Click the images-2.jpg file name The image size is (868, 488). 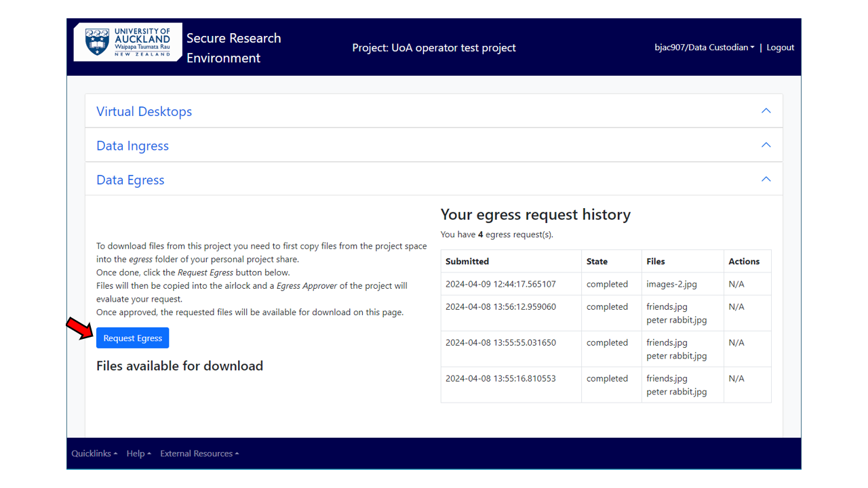(671, 284)
